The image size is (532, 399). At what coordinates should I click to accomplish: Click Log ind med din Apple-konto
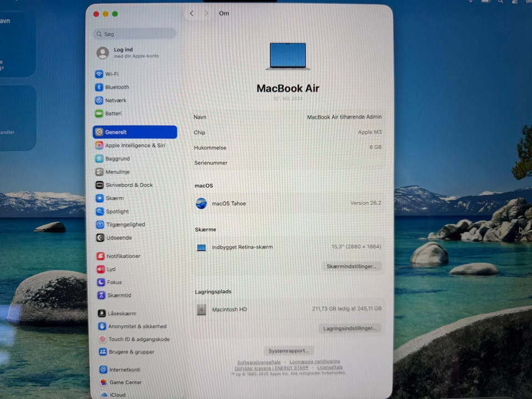click(128, 53)
